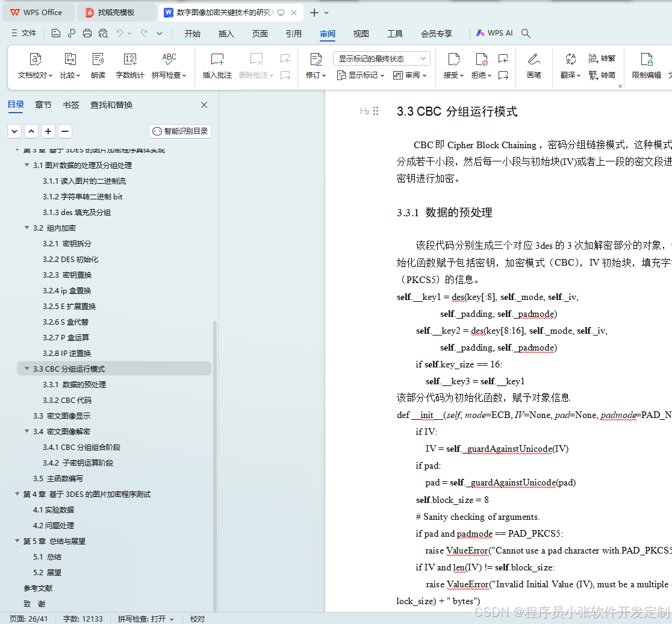
Task: Click 字数: 12133 in status bar
Action: 82,619
